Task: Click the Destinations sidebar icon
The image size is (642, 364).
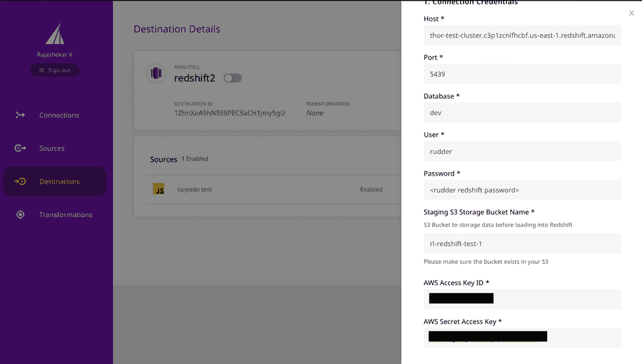Action: (20, 182)
